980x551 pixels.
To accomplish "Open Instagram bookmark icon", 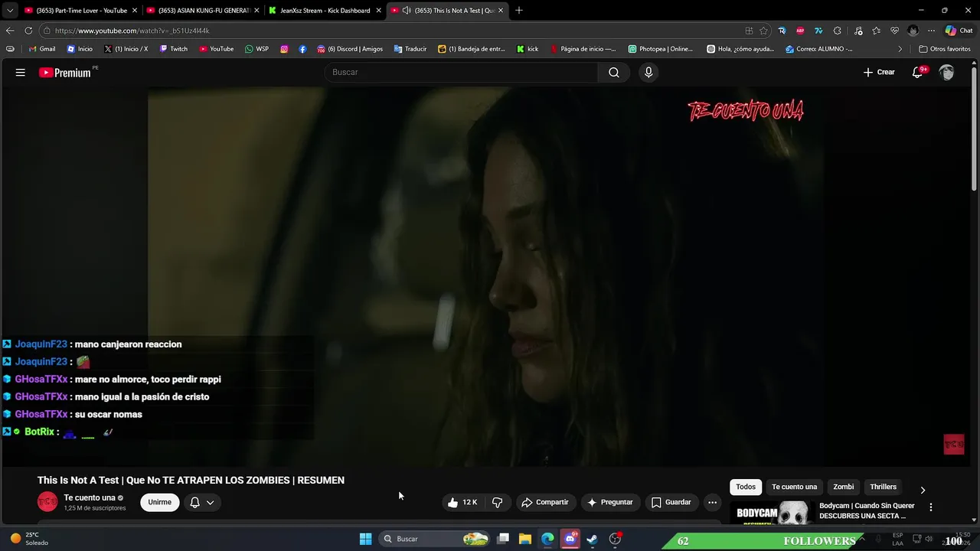I will coord(284,49).
